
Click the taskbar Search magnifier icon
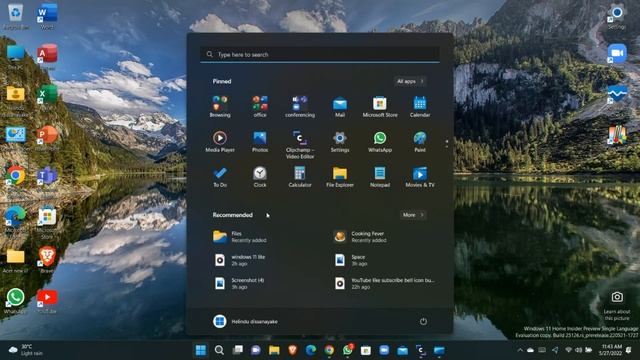click(x=219, y=350)
